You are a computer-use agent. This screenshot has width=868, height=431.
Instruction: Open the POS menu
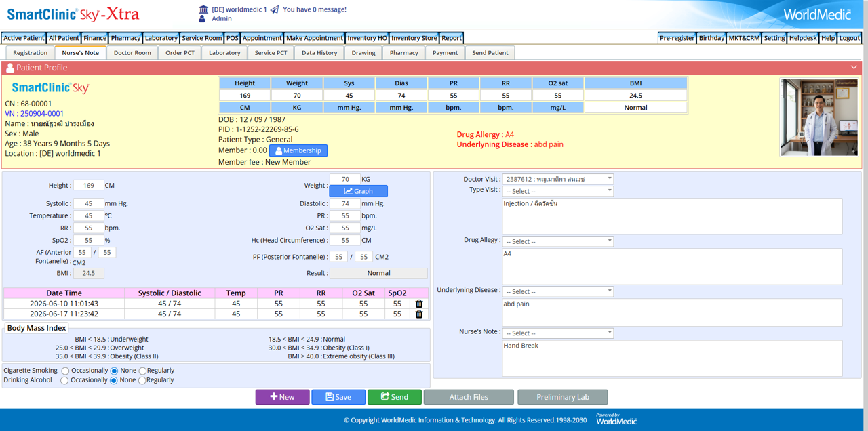point(233,38)
